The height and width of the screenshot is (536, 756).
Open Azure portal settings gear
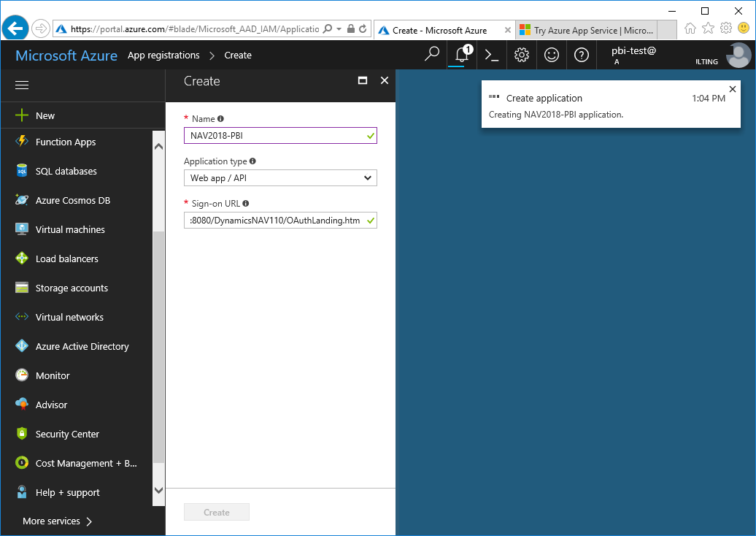521,55
